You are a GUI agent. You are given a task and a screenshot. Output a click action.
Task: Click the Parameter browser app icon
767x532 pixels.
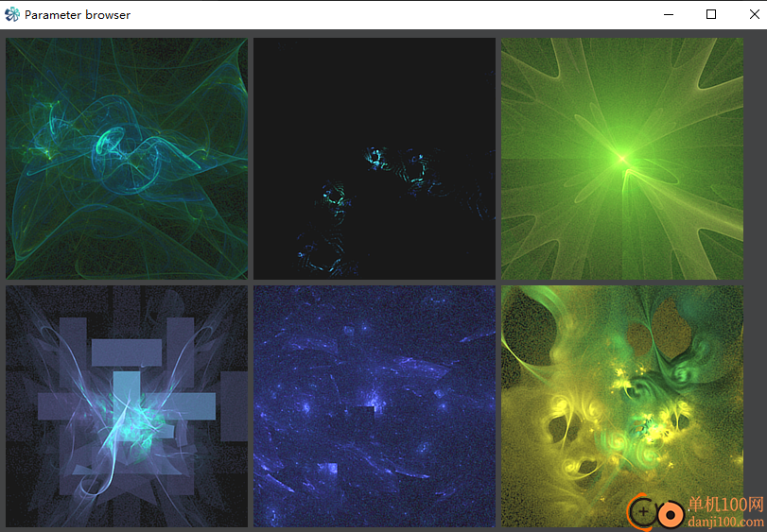point(12,15)
